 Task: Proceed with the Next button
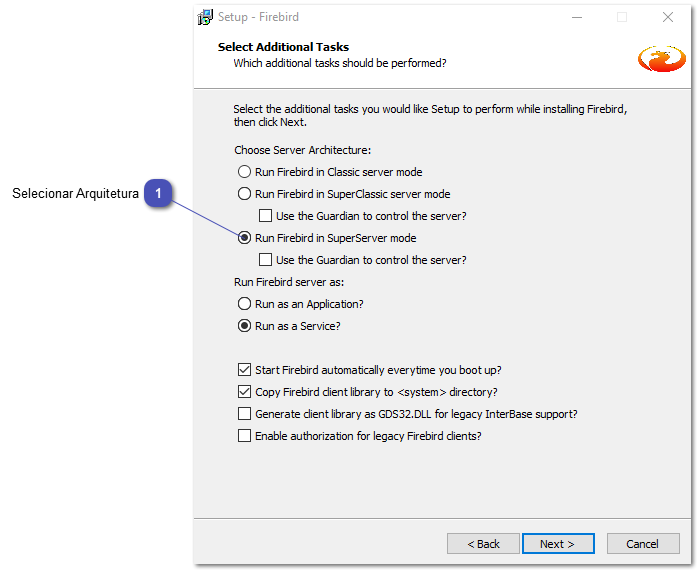tap(558, 544)
